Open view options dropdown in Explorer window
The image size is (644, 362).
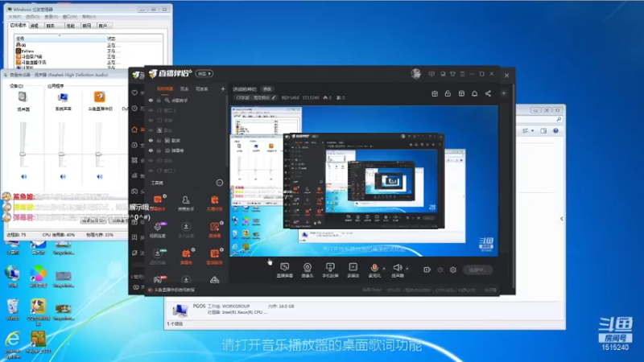click(x=532, y=130)
